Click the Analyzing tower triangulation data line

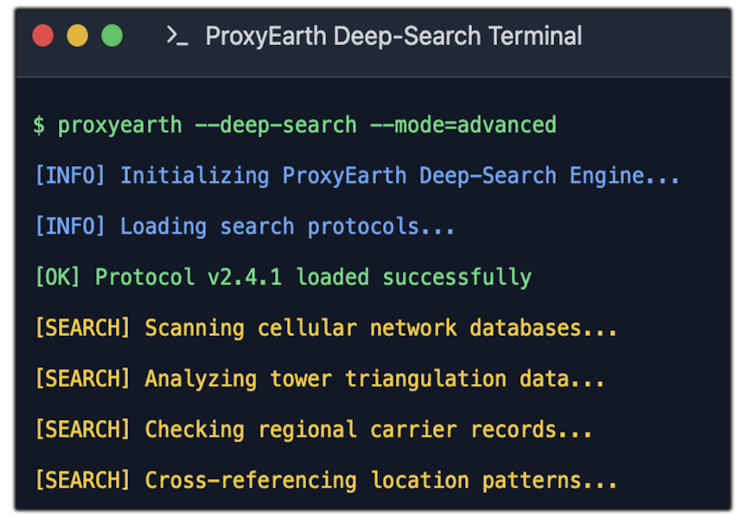coord(374,379)
